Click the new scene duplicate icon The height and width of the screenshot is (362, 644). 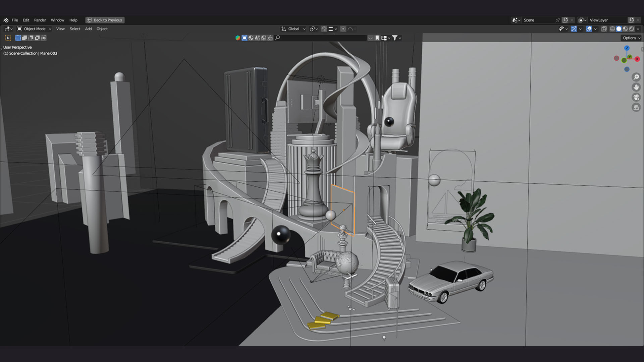pyautogui.click(x=565, y=20)
